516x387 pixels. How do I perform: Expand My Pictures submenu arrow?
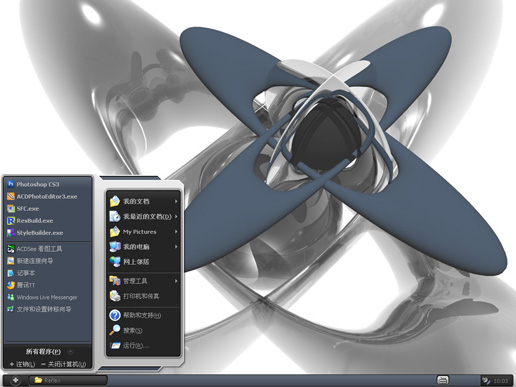(176, 231)
